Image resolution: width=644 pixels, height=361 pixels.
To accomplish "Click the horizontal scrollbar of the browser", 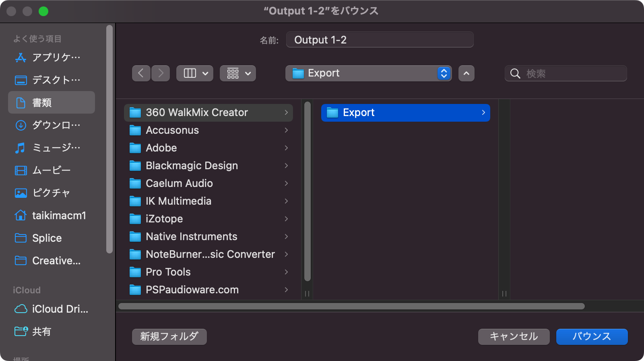I will (351, 306).
